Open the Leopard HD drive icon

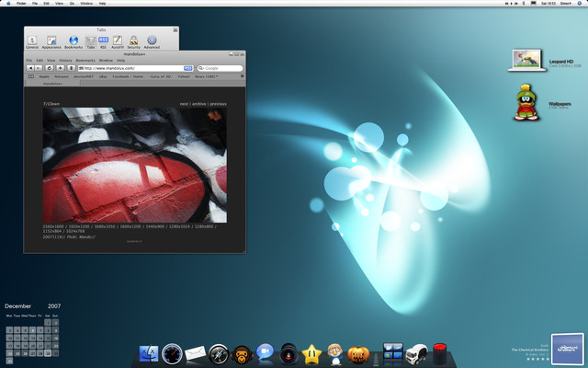click(528, 60)
